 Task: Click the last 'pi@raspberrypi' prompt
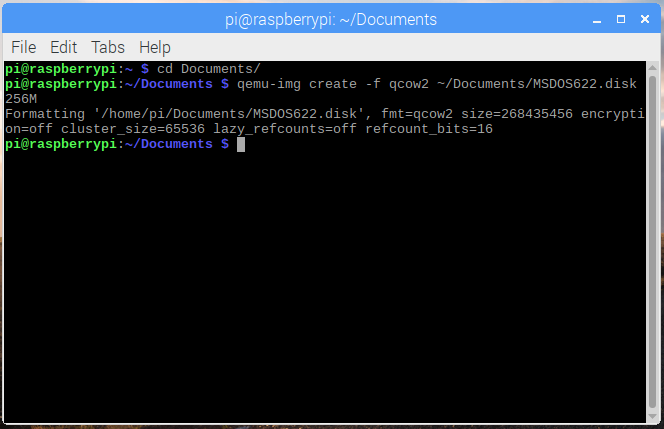click(61, 144)
